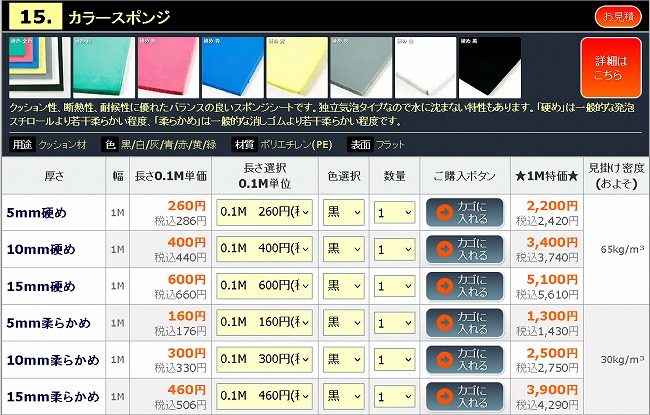
Task: Add 5mm硬め to cart
Action: point(464,212)
